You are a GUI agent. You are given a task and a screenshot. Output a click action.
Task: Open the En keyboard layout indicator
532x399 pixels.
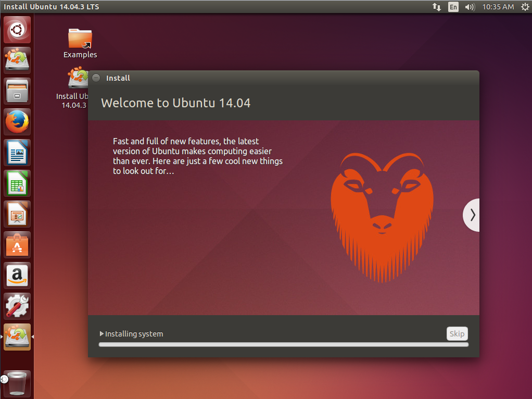pos(453,7)
